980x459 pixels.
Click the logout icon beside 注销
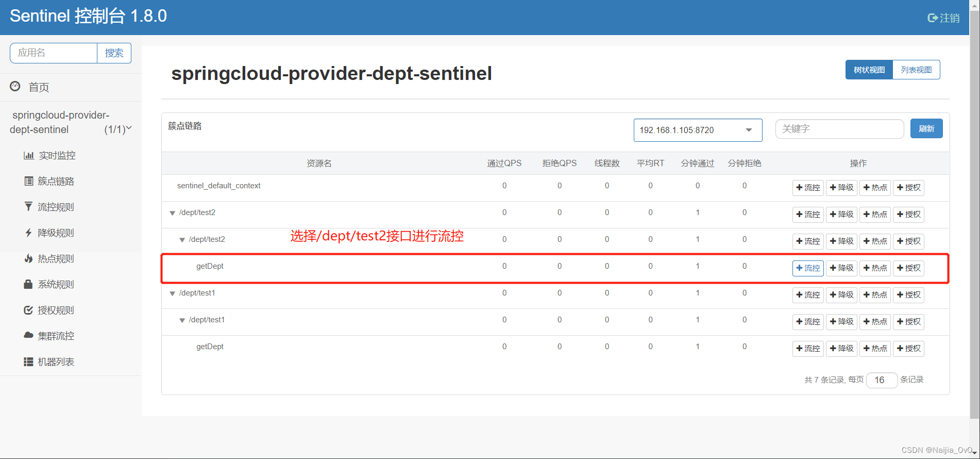(933, 18)
